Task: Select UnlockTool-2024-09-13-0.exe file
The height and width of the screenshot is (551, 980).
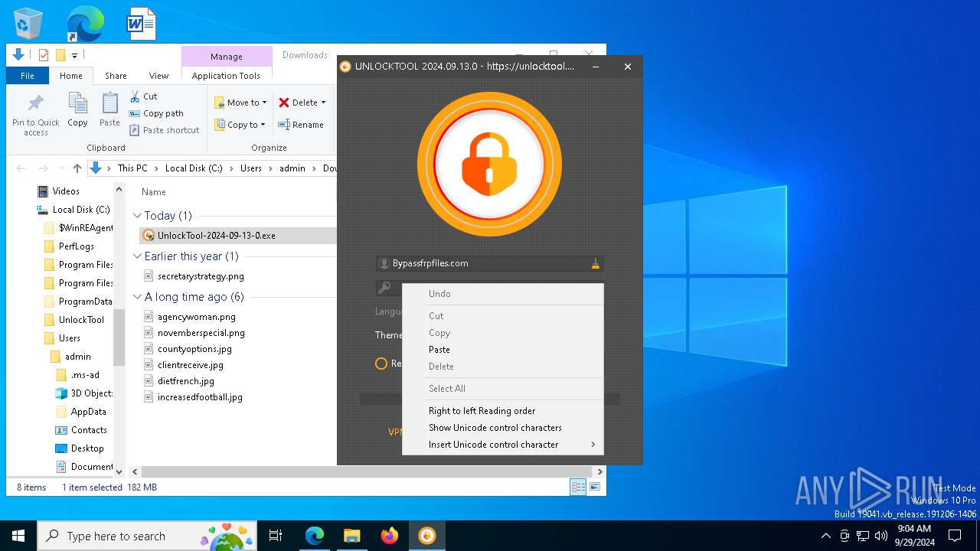Action: tap(217, 236)
